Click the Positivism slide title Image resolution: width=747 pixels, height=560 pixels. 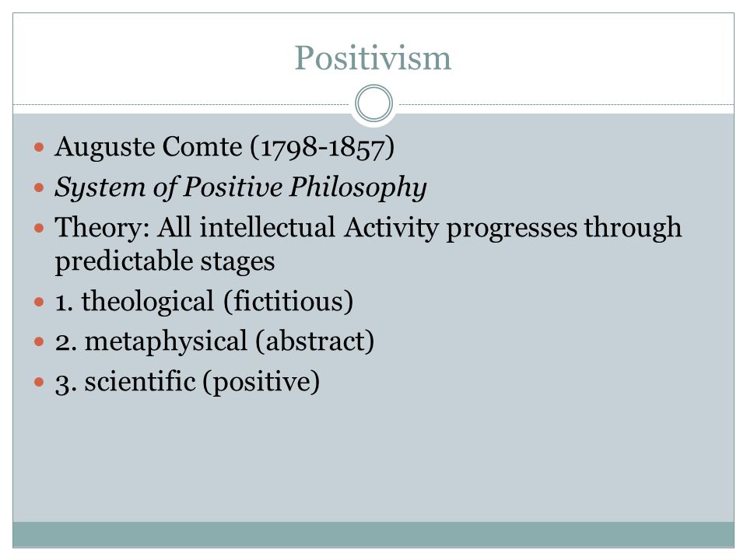pos(373,58)
